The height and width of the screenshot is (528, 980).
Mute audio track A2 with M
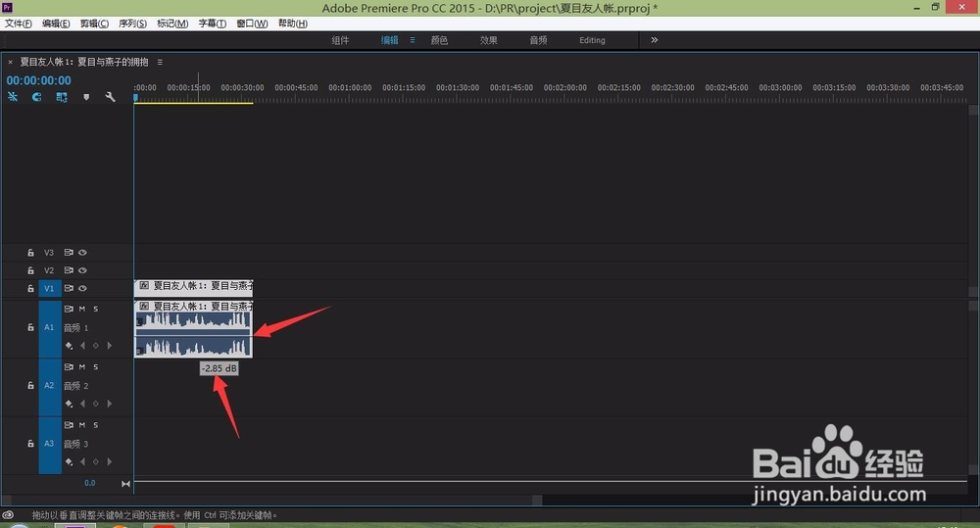(82, 366)
